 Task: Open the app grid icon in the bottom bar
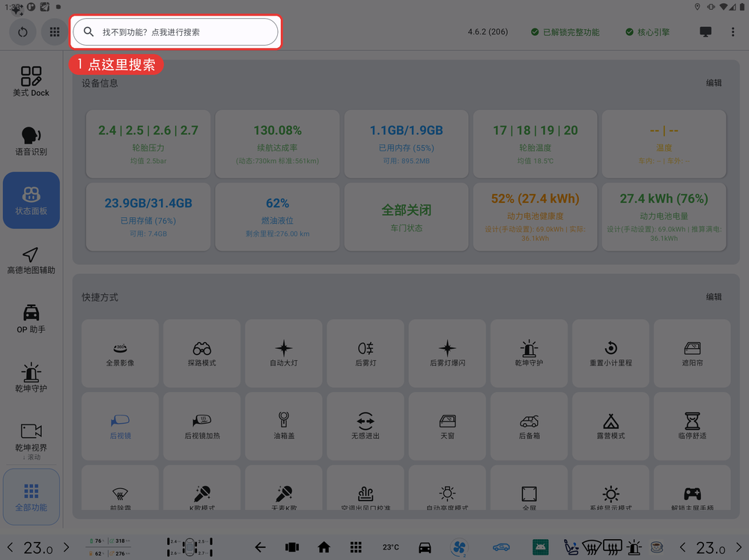pyautogui.click(x=356, y=547)
